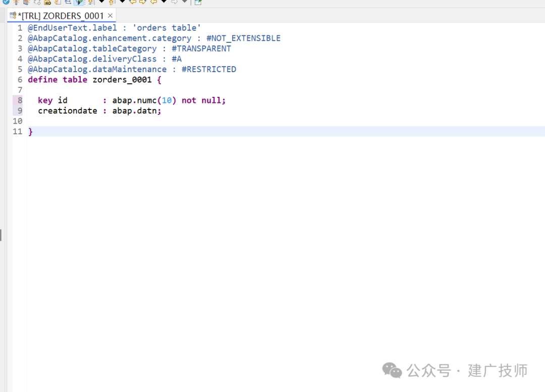Switch to the [TRL] ZORDERS_0001 editor tab

[x=61, y=16]
